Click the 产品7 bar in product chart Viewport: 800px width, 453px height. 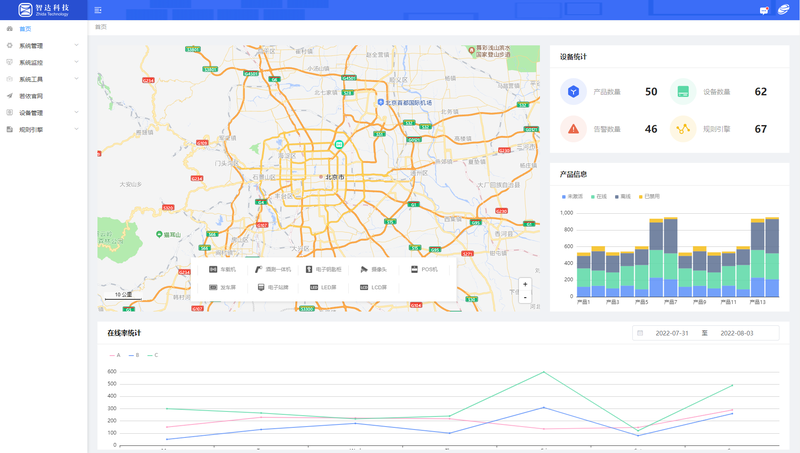click(x=670, y=257)
